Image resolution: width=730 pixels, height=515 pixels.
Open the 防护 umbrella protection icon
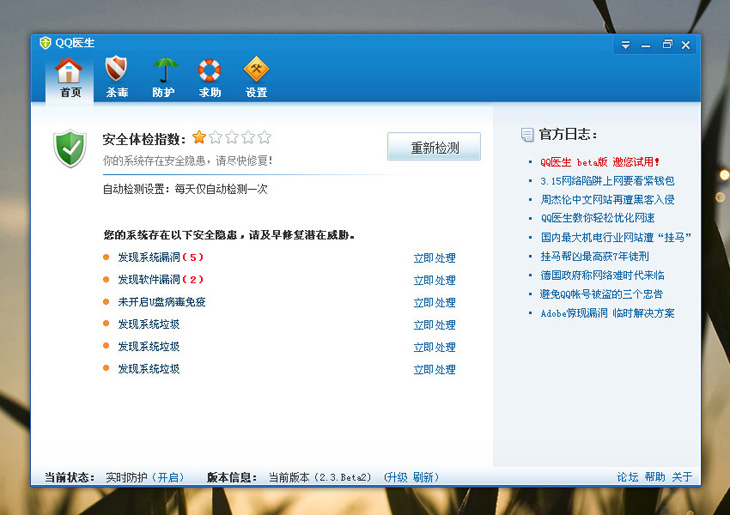[165, 70]
